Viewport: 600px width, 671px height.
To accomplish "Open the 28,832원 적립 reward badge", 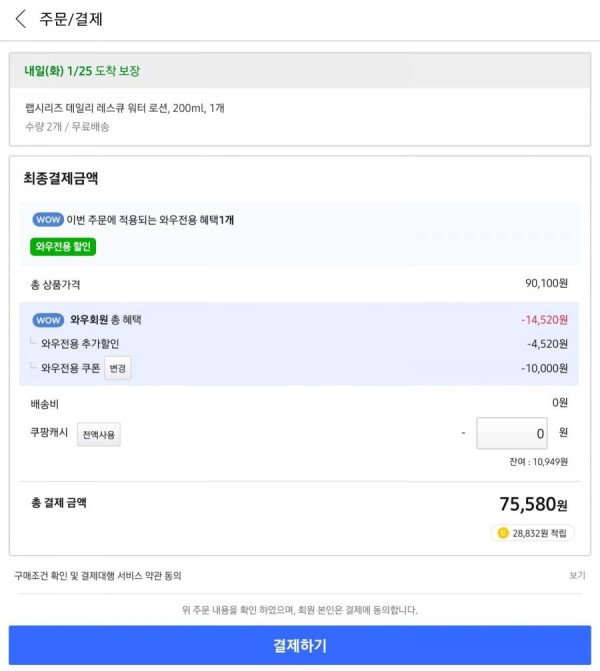I will [532, 533].
